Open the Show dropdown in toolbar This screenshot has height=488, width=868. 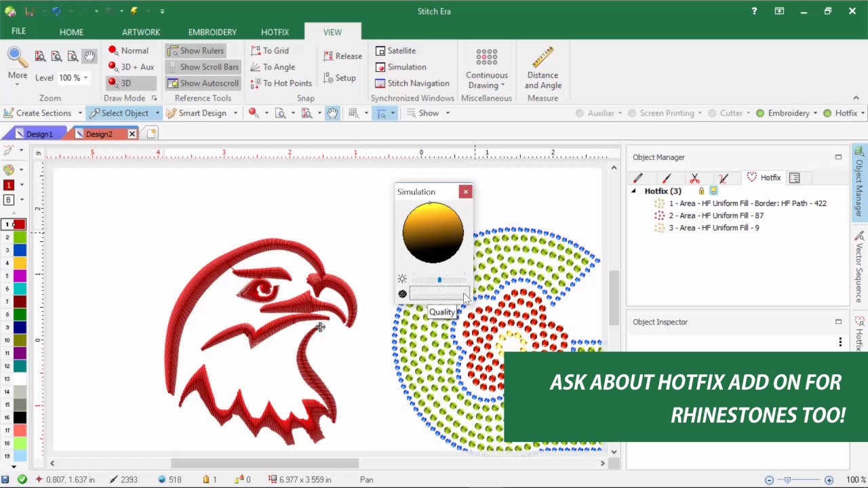coord(429,113)
